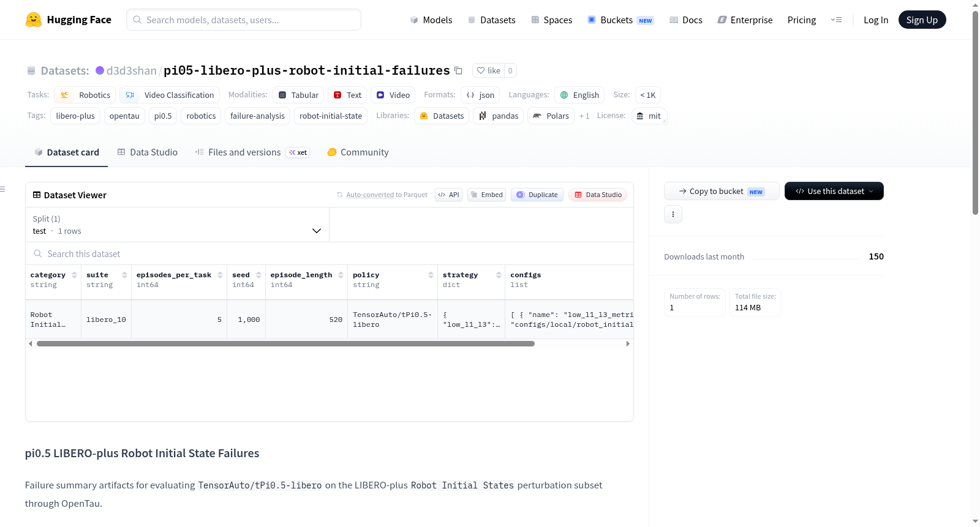Select the Robotics task tag

coord(85,95)
